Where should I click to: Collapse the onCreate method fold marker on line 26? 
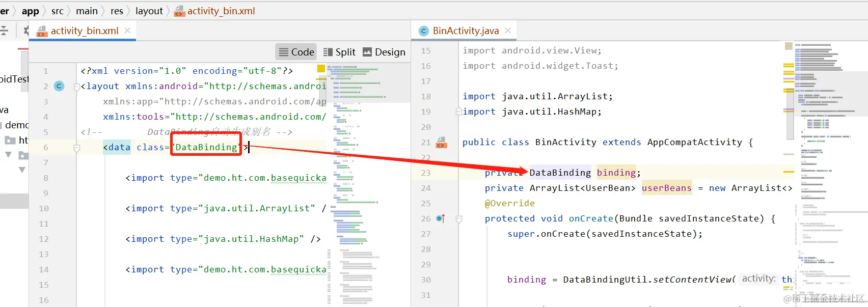[x=458, y=219]
